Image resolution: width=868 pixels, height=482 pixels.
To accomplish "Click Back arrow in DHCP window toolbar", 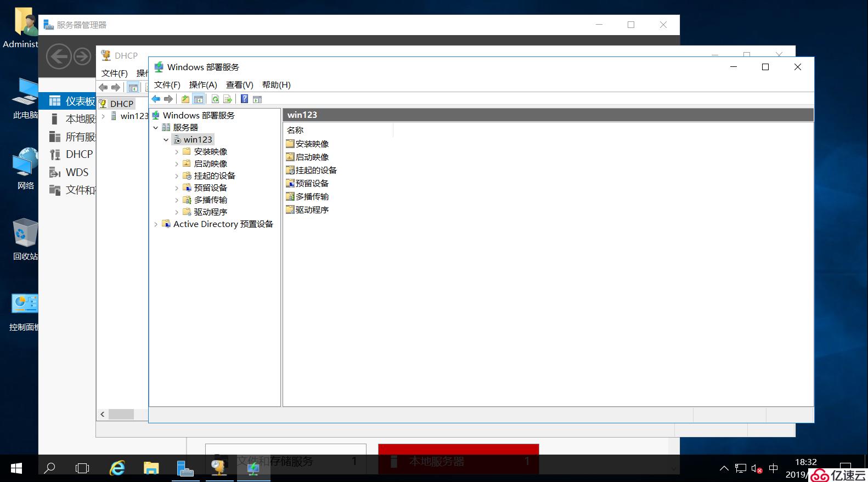I will [103, 87].
